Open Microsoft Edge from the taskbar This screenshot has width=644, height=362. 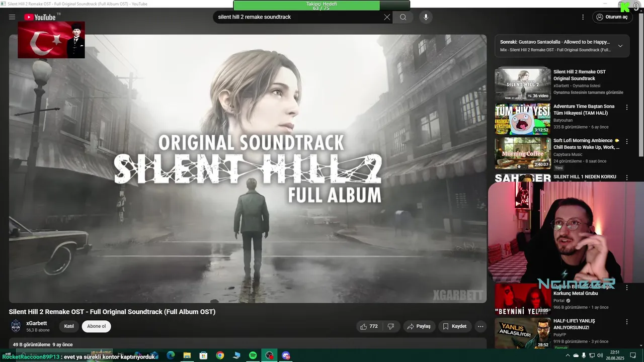click(x=171, y=355)
